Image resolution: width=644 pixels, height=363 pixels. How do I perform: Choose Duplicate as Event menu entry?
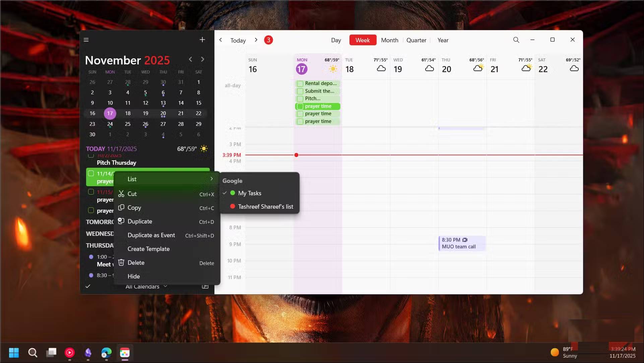click(x=151, y=235)
